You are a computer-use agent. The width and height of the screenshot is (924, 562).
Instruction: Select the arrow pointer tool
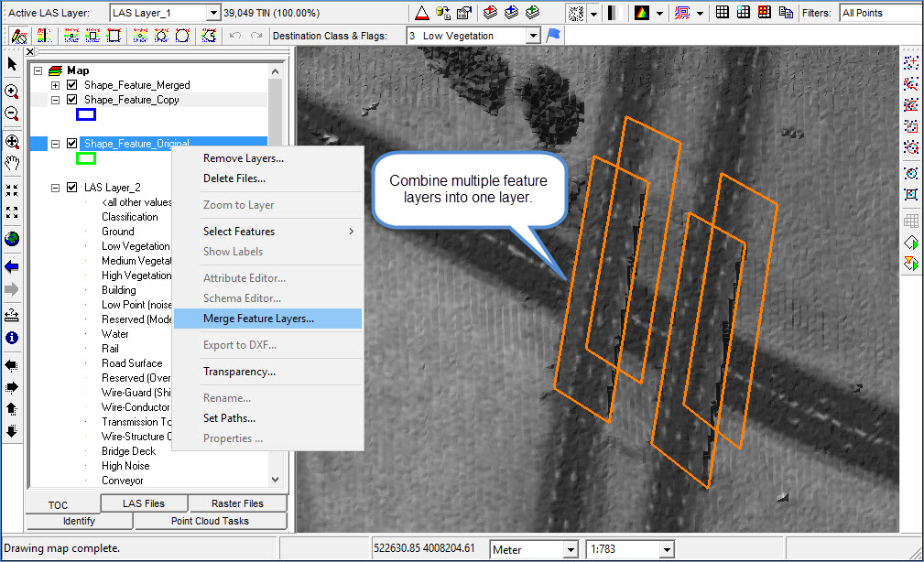coord(12,64)
